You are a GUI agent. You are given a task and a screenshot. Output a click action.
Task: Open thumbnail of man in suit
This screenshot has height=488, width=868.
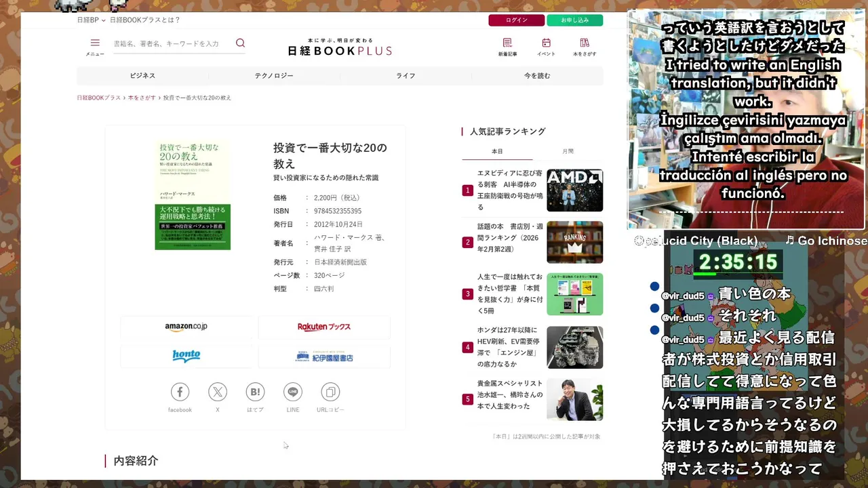pos(575,399)
